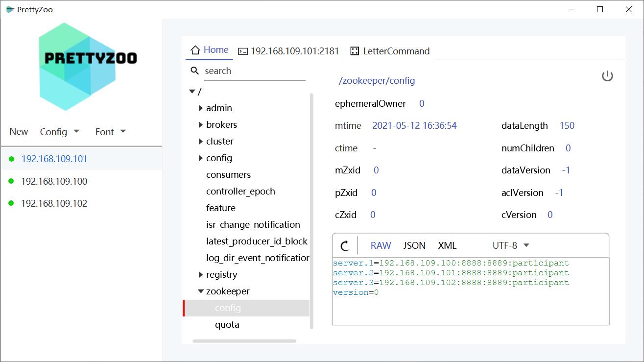Image resolution: width=644 pixels, height=362 pixels.
Task: Select the admin tree node label
Action: pos(219,108)
